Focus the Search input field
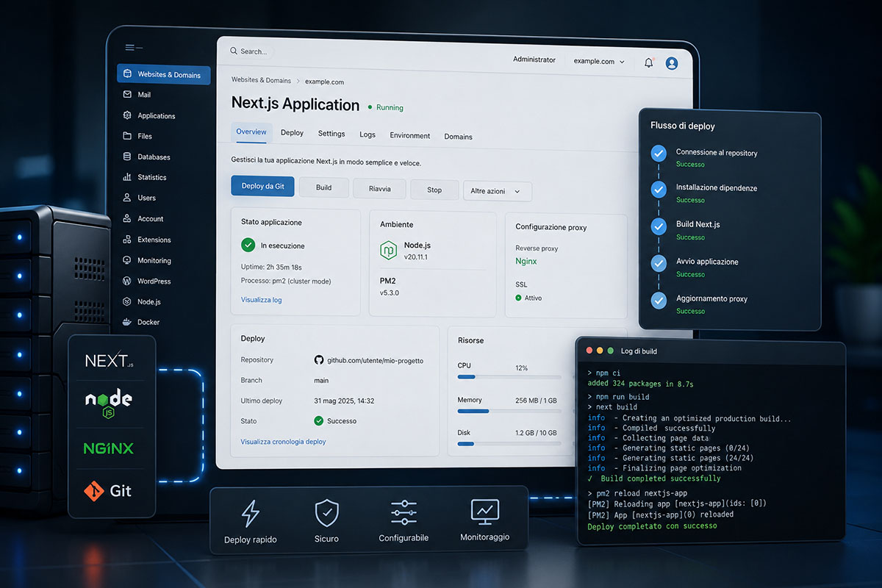 (x=250, y=51)
